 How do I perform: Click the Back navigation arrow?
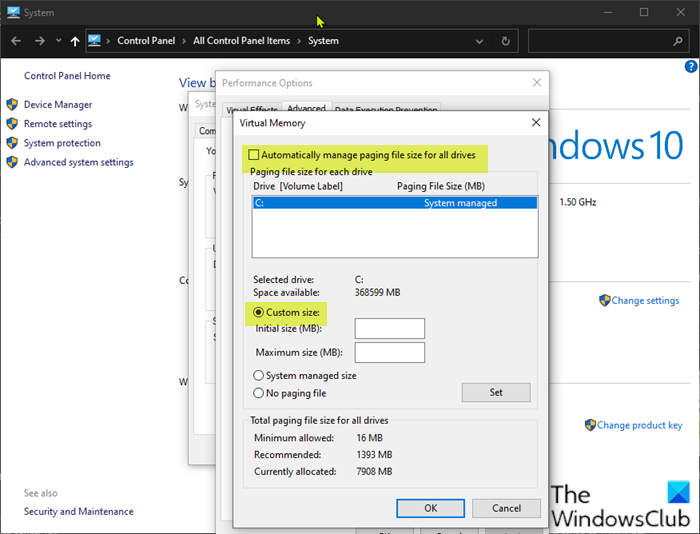pos(14,41)
